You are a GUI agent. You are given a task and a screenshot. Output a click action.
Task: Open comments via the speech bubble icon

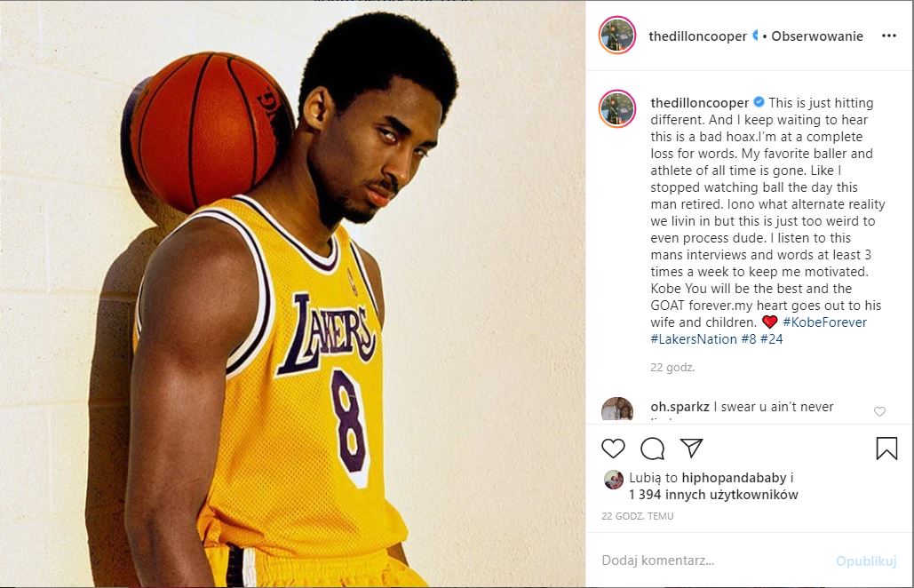click(x=652, y=449)
